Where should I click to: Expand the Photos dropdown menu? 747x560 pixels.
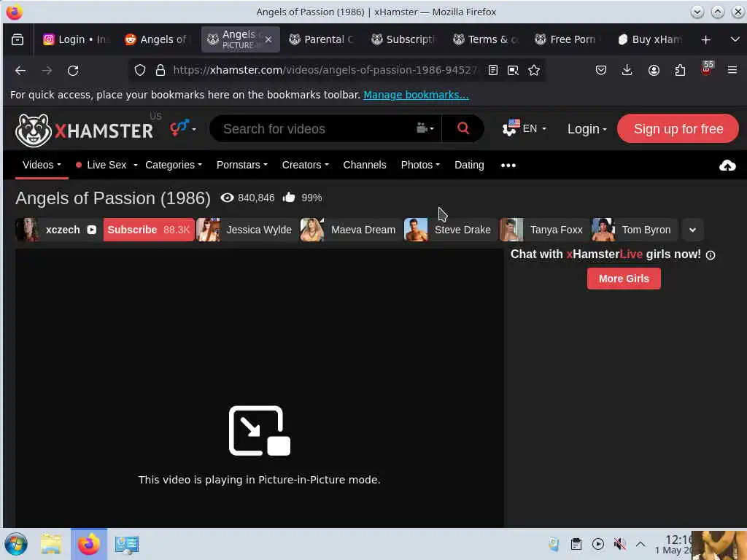coord(420,165)
